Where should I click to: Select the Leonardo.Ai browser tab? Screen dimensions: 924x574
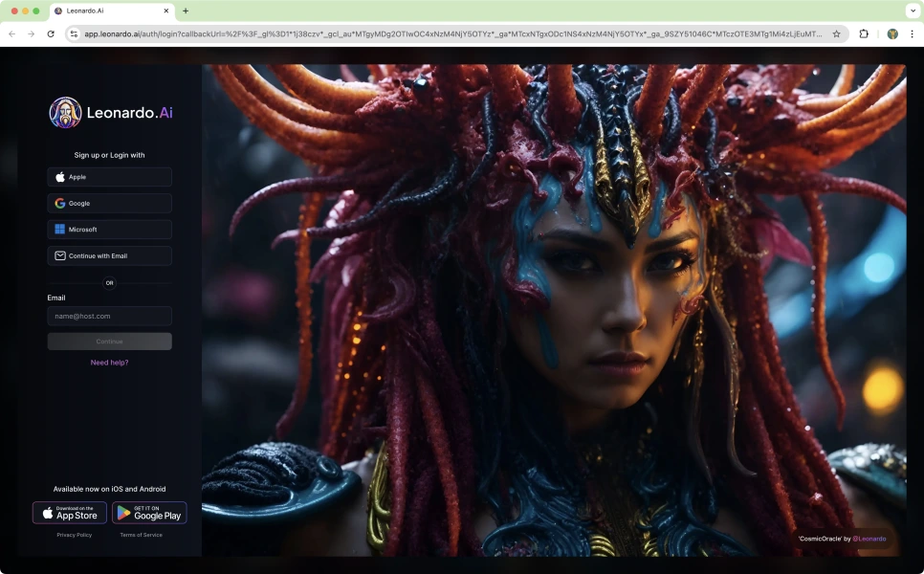coord(111,11)
